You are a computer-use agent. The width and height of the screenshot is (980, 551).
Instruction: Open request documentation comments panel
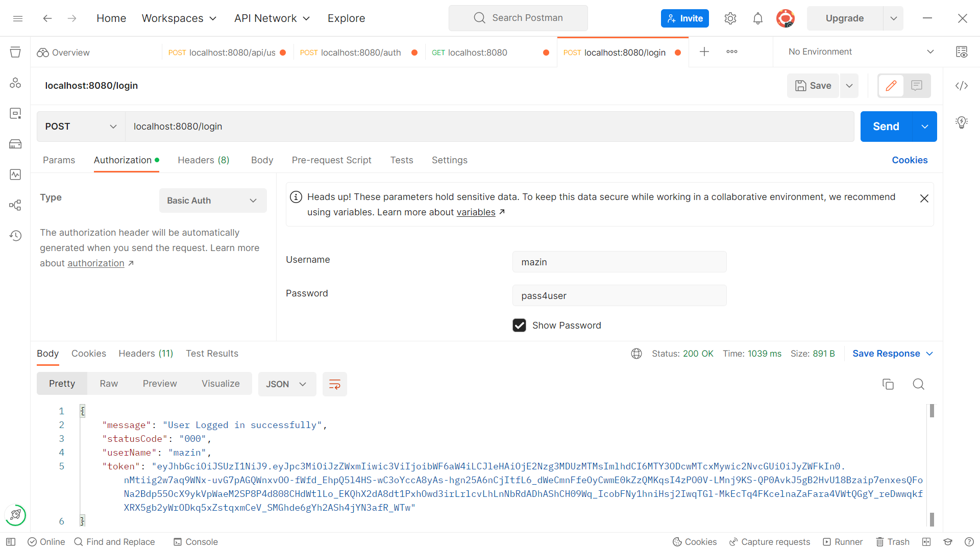[x=916, y=86]
